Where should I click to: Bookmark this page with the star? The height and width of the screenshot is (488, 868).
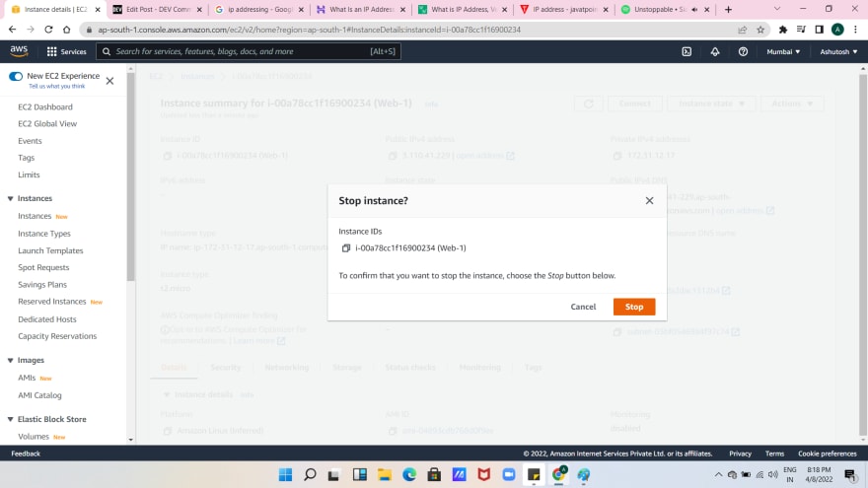tap(760, 30)
